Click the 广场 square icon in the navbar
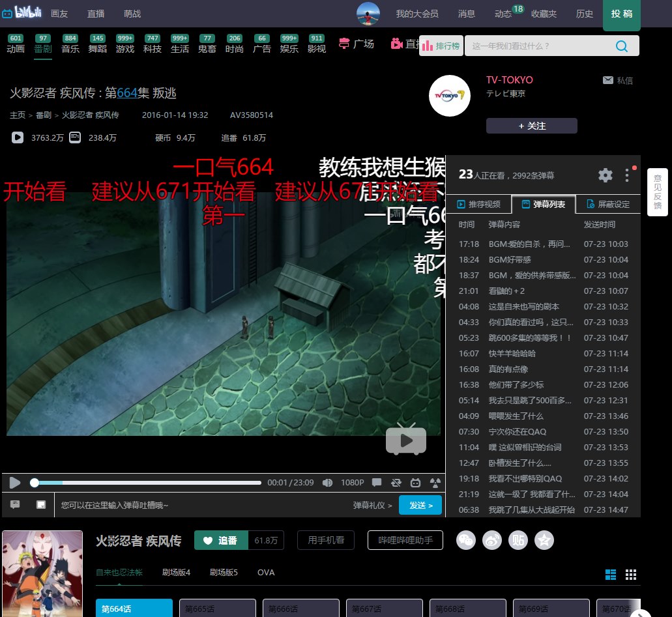Screen dimensions: 672x617 pos(356,45)
